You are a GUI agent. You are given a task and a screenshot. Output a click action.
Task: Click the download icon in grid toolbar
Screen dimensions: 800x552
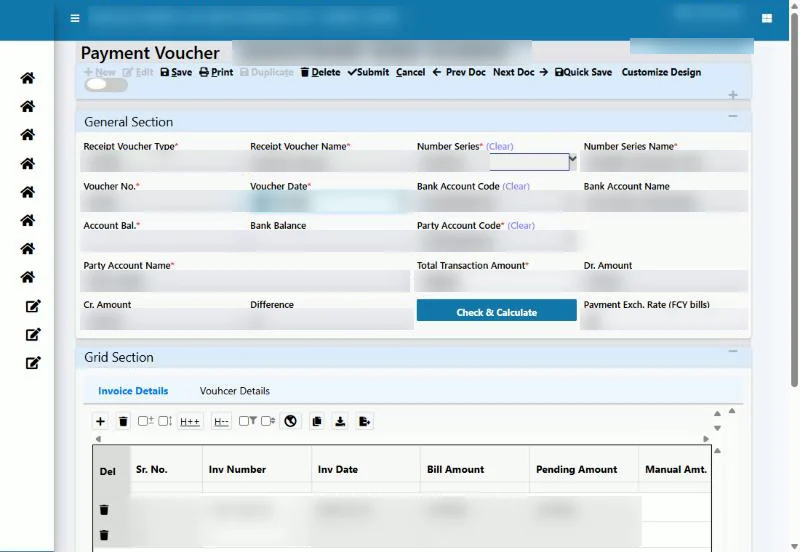[340, 421]
